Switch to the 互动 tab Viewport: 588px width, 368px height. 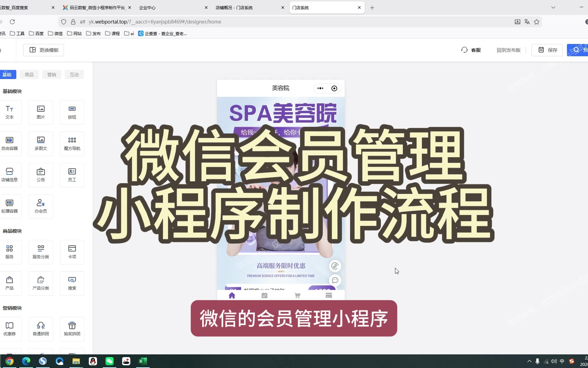(74, 75)
